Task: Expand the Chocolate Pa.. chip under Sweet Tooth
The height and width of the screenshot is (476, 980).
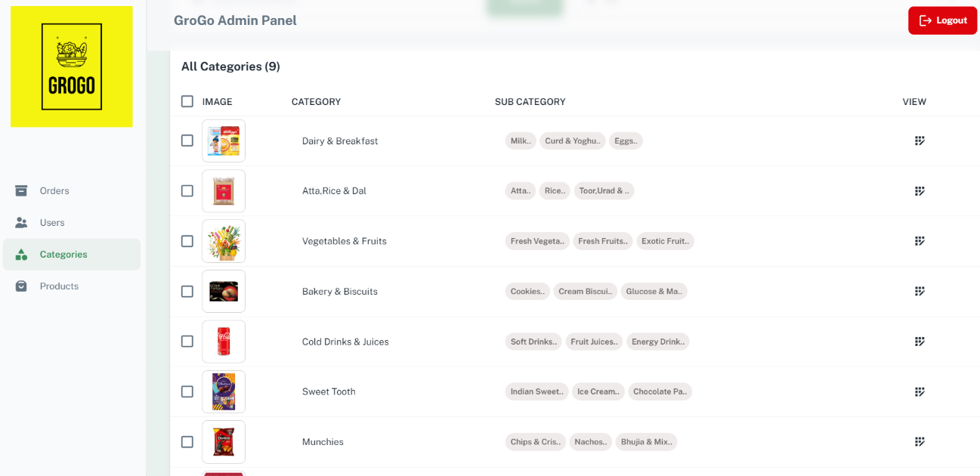Action: [660, 391]
